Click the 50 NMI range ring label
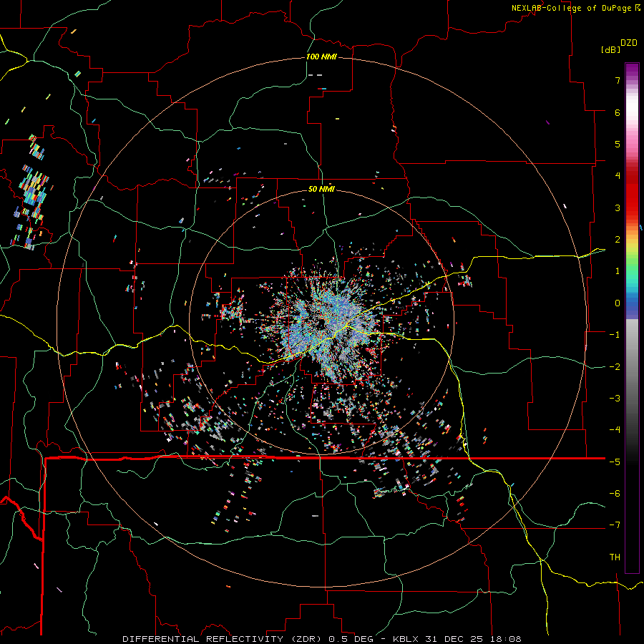The image size is (644, 644). [x=321, y=189]
